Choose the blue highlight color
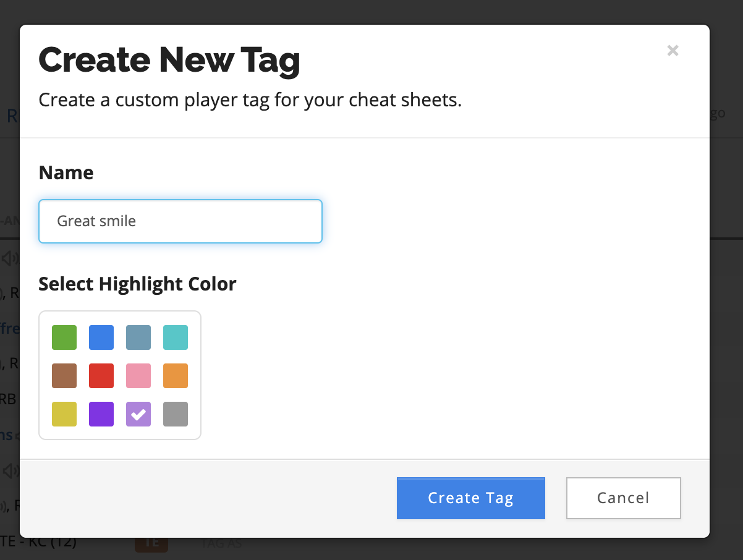The width and height of the screenshot is (743, 560). [x=101, y=337]
